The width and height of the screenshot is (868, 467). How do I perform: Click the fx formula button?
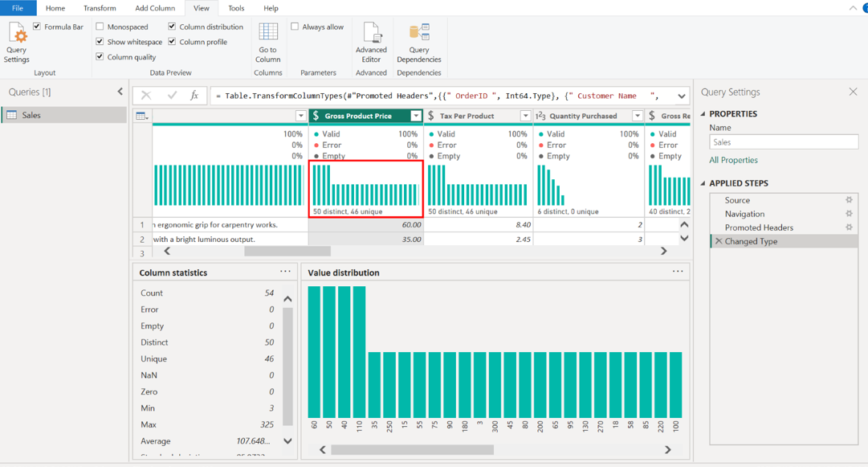pos(194,96)
